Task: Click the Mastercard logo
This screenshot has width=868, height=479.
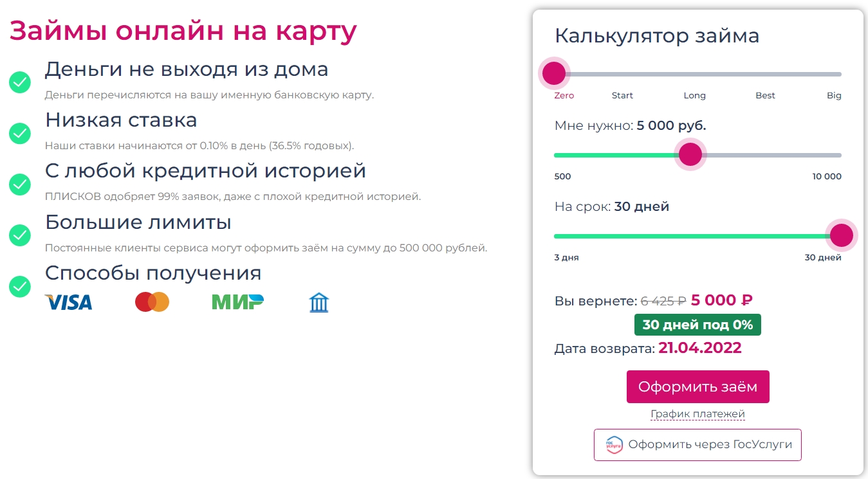Action: click(152, 302)
